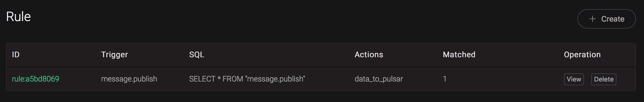Click the Trigger column header
The width and height of the screenshot is (644, 102).
(x=114, y=55)
